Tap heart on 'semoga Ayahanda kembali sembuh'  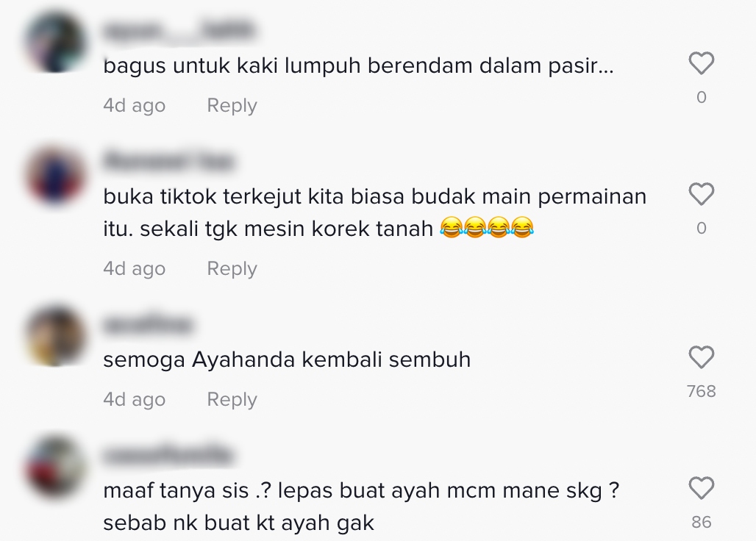point(701,357)
